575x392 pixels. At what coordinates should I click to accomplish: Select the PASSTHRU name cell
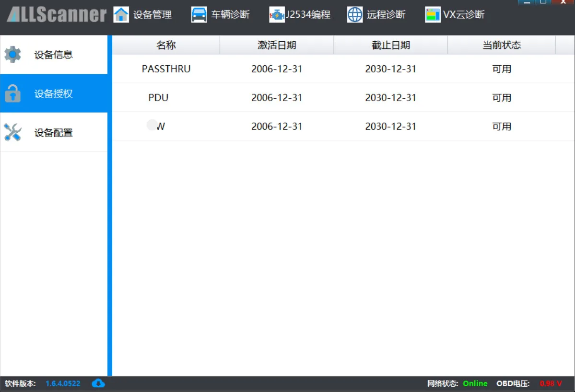(x=166, y=69)
